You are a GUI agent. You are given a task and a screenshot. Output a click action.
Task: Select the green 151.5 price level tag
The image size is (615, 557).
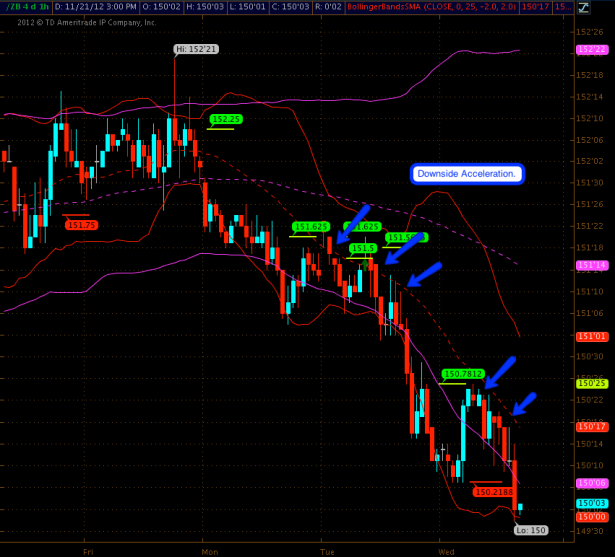[363, 248]
